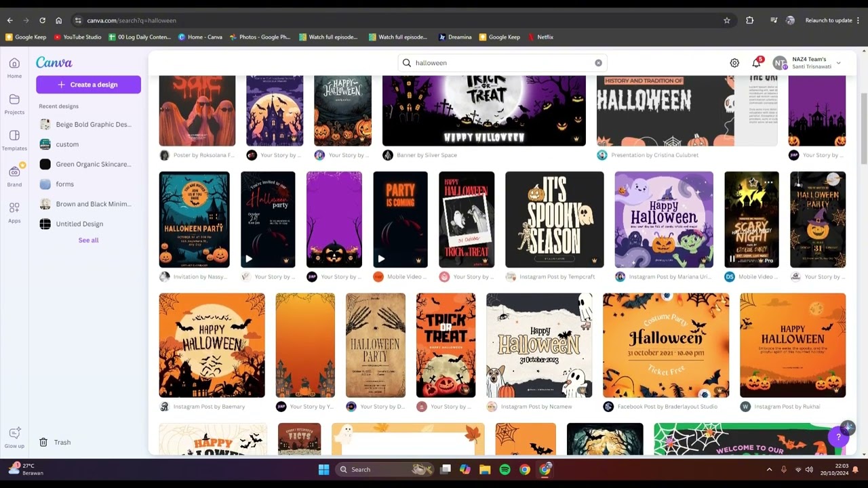Open the Dreamina bookmark
Viewport: 868px width, 488px height.
(455, 37)
